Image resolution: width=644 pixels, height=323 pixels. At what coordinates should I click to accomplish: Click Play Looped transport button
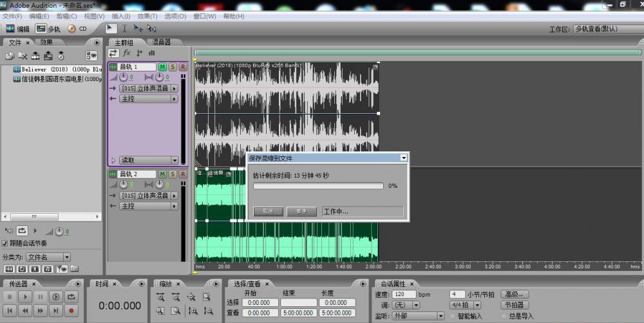click(x=71, y=297)
